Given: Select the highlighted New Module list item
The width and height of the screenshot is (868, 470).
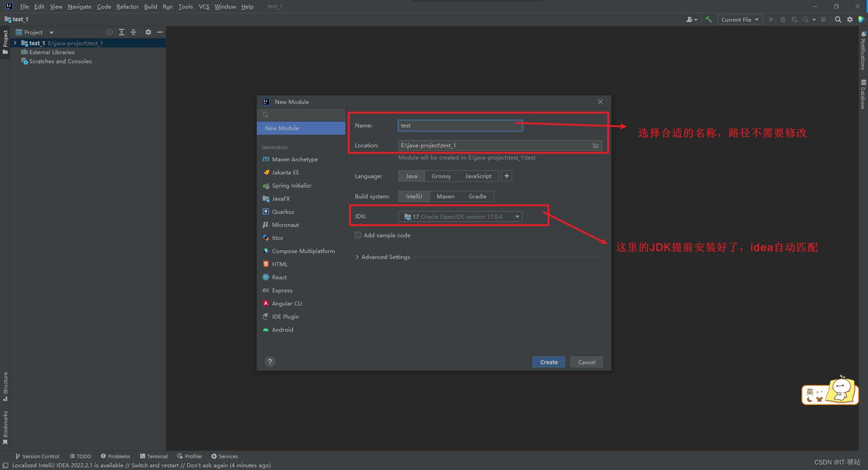Looking at the screenshot, I should [x=301, y=128].
